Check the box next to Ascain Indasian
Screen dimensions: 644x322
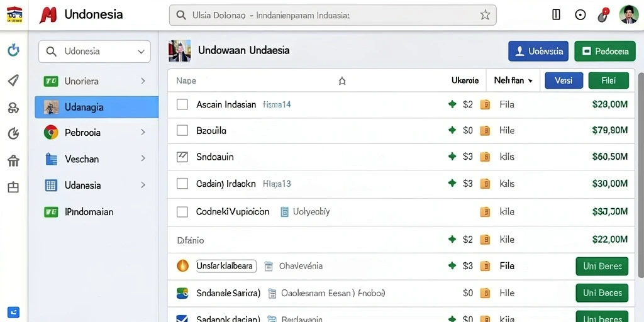click(182, 104)
